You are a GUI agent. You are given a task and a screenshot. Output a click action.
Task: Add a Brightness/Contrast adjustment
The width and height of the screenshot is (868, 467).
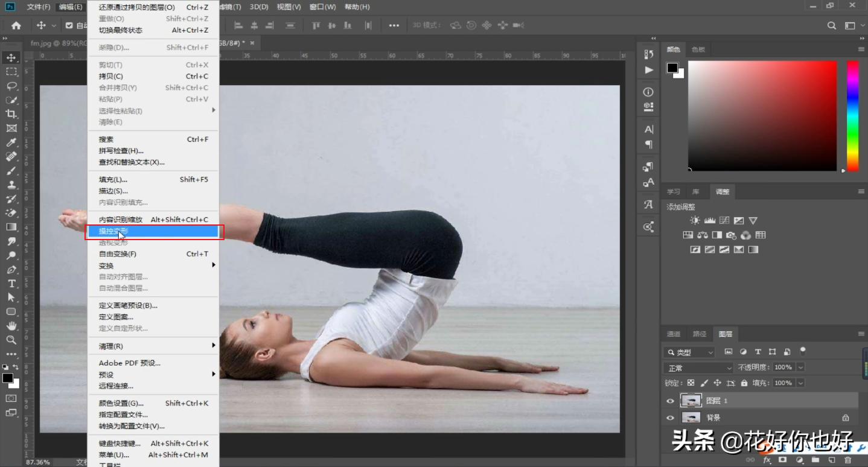tap(695, 221)
